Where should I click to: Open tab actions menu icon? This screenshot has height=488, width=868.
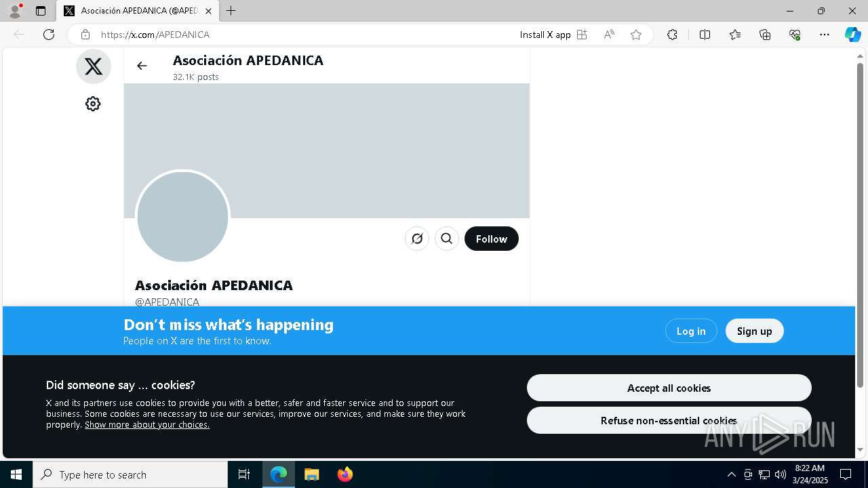(x=41, y=11)
